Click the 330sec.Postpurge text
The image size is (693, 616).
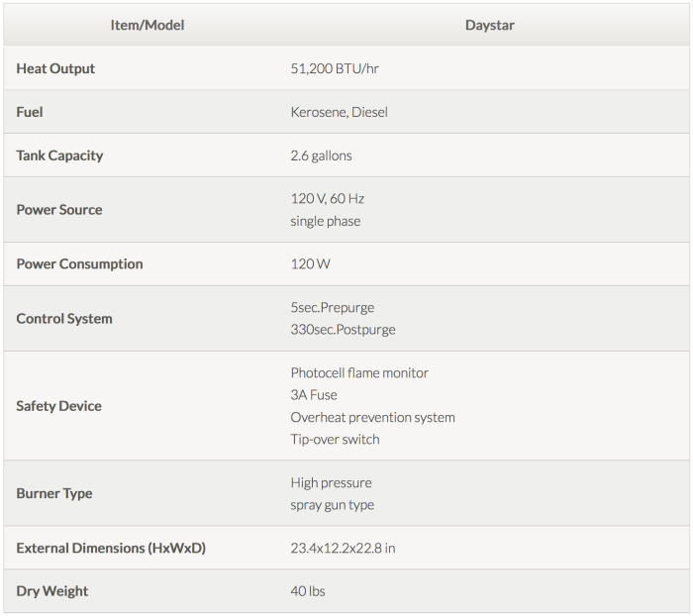point(343,330)
